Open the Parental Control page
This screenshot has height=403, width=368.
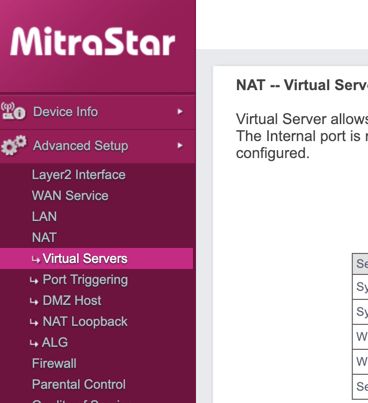click(79, 384)
